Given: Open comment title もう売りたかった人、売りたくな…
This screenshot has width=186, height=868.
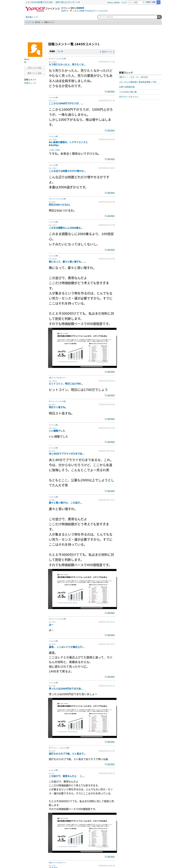Looking at the screenshot, I should pyautogui.click(x=67, y=65).
